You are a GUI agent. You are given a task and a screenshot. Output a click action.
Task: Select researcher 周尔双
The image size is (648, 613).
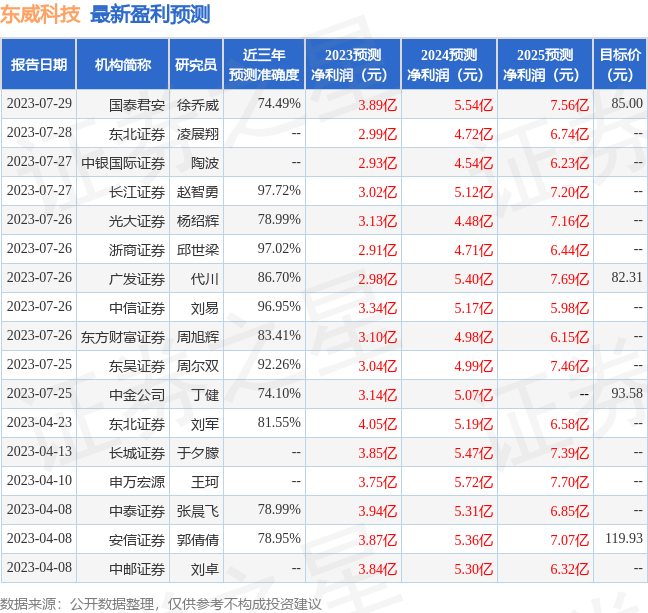coord(198,366)
